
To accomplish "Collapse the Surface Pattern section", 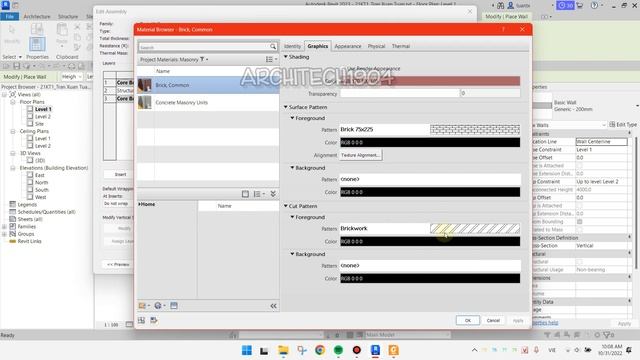I will click(286, 107).
